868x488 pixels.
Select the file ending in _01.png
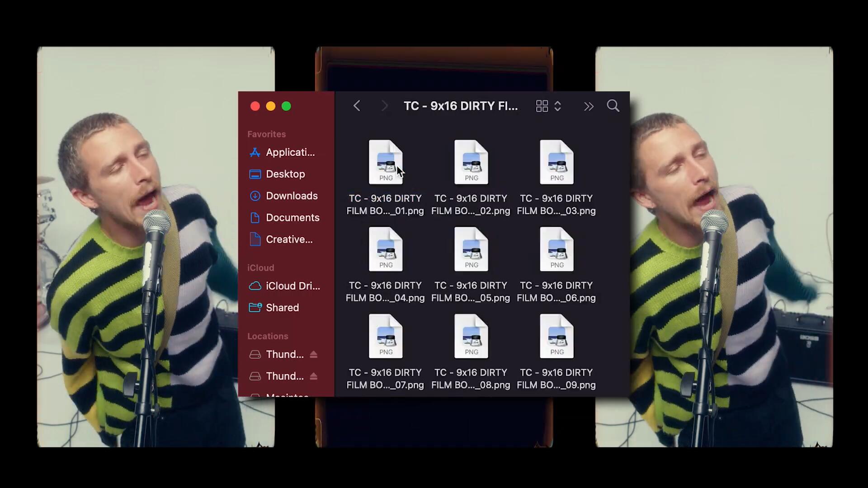[x=385, y=163]
